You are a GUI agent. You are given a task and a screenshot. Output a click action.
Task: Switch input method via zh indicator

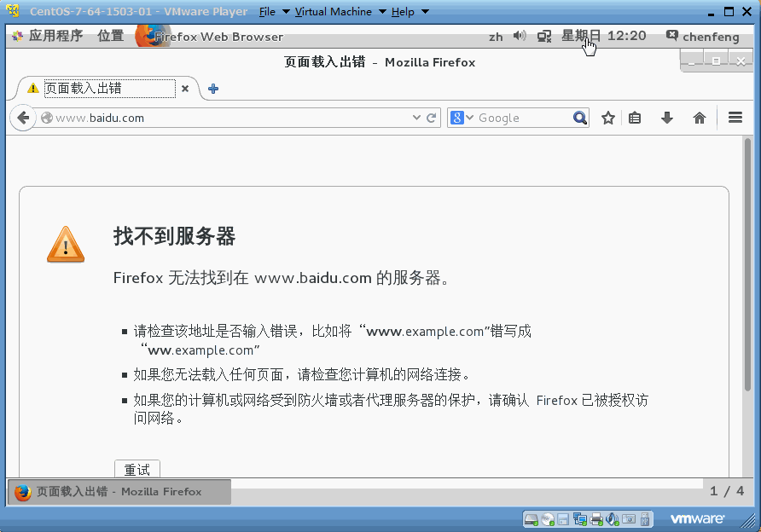[x=496, y=37]
